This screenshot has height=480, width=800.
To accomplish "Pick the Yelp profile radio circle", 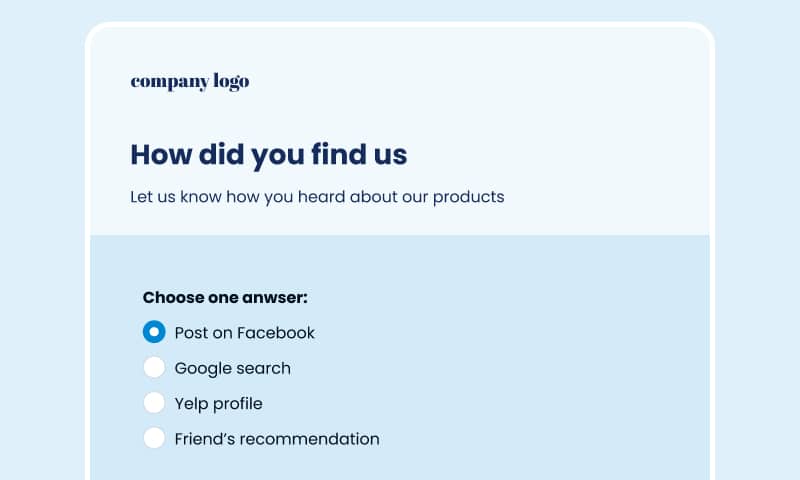I will click(x=154, y=402).
